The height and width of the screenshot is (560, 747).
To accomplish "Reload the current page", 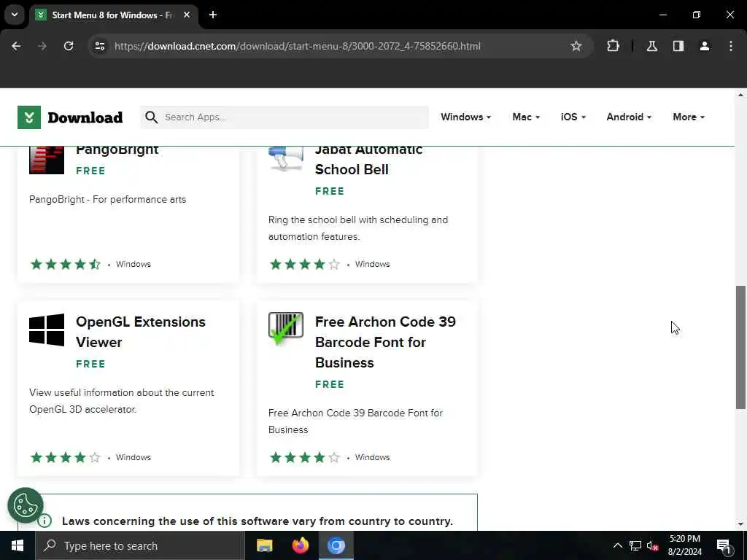I will click(x=69, y=46).
